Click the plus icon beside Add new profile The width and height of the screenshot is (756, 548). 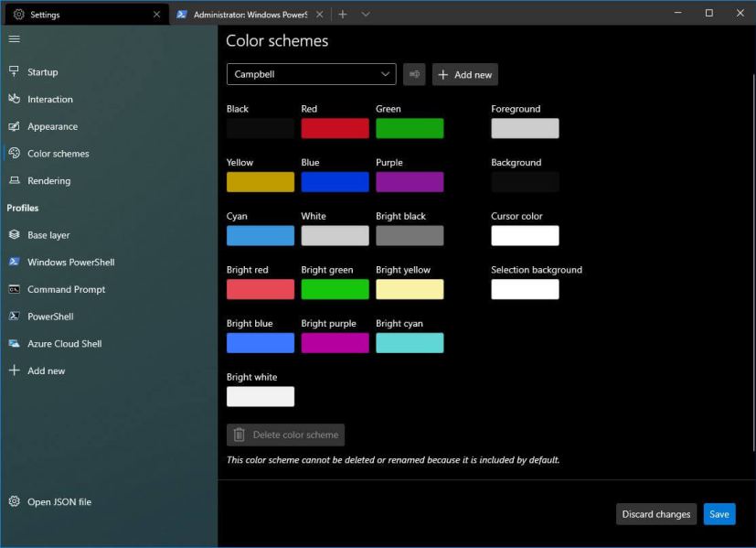coord(15,370)
